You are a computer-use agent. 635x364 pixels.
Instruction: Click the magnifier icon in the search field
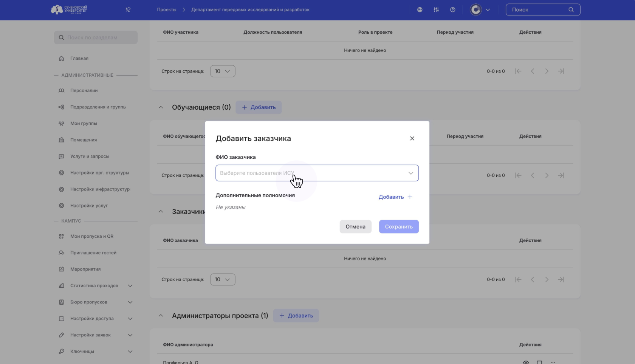coord(571,9)
